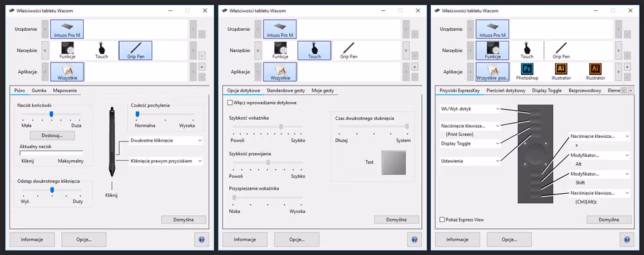
Task: Select Intuos Pro M device in left window
Action: [67, 29]
